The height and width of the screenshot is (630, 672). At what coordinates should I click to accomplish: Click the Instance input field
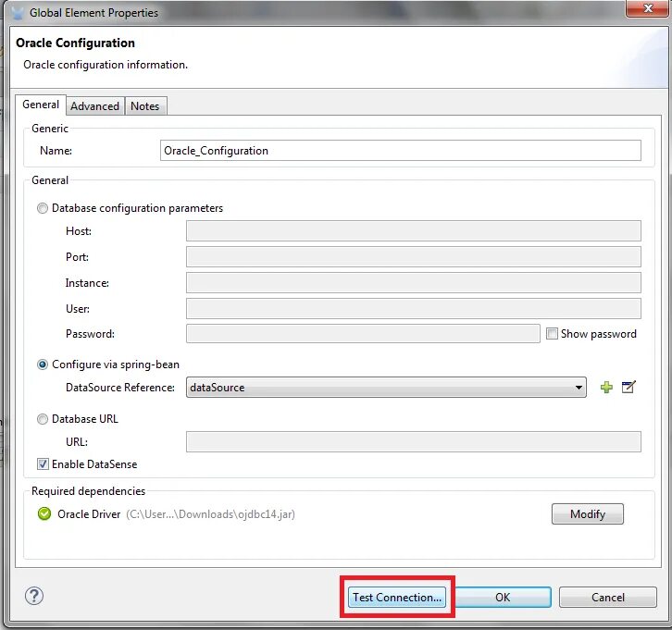pos(414,283)
